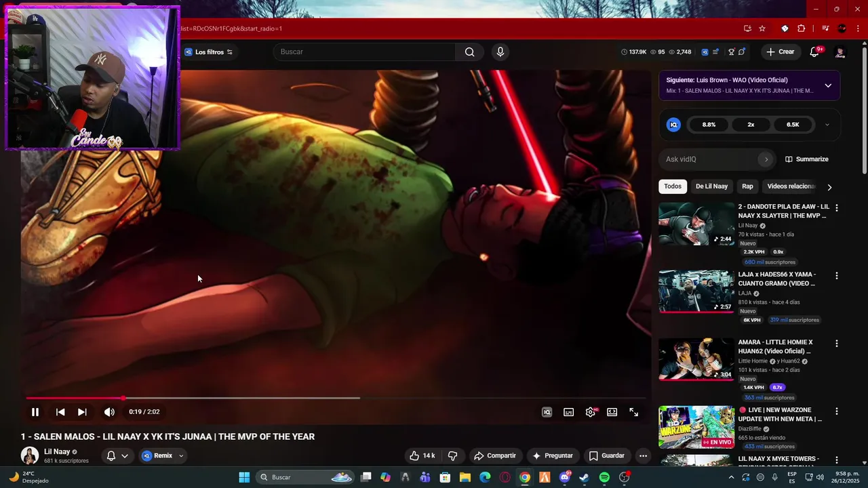
Task: Open YouTube notifications bell
Action: coord(814,52)
